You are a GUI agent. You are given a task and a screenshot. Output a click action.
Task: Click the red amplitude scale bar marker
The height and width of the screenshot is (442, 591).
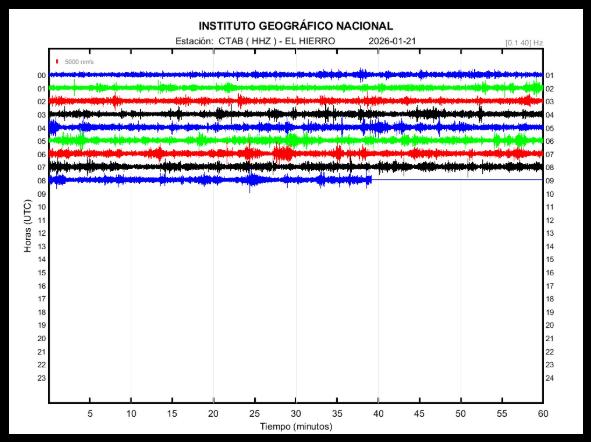(57, 61)
